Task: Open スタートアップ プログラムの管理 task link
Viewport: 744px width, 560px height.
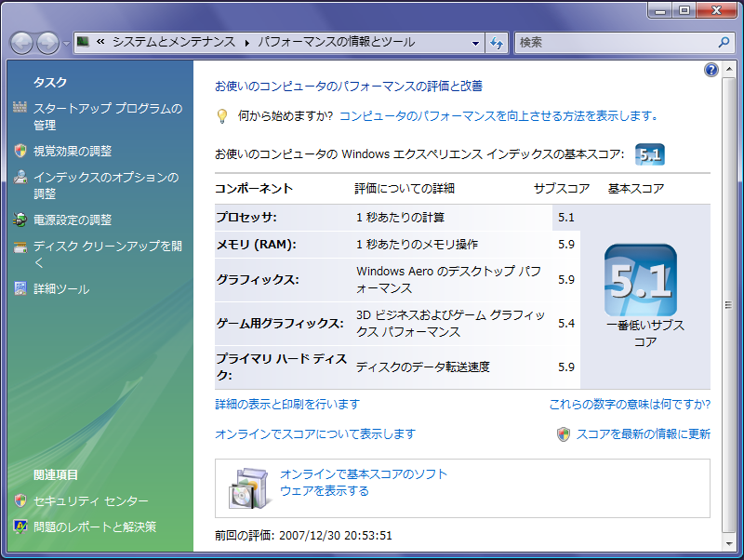Action: [108, 117]
